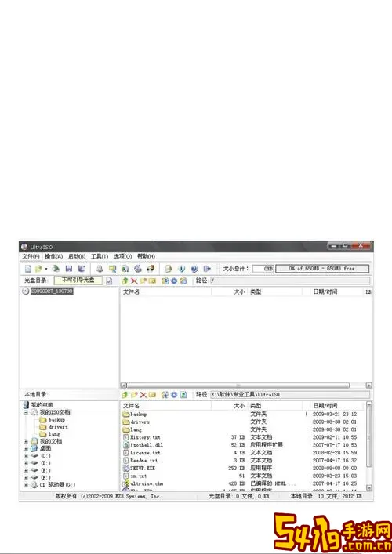The height and width of the screenshot is (554, 392).
Task: Click the flame Burn icon left of the toolbar separator
Action: tap(151, 269)
